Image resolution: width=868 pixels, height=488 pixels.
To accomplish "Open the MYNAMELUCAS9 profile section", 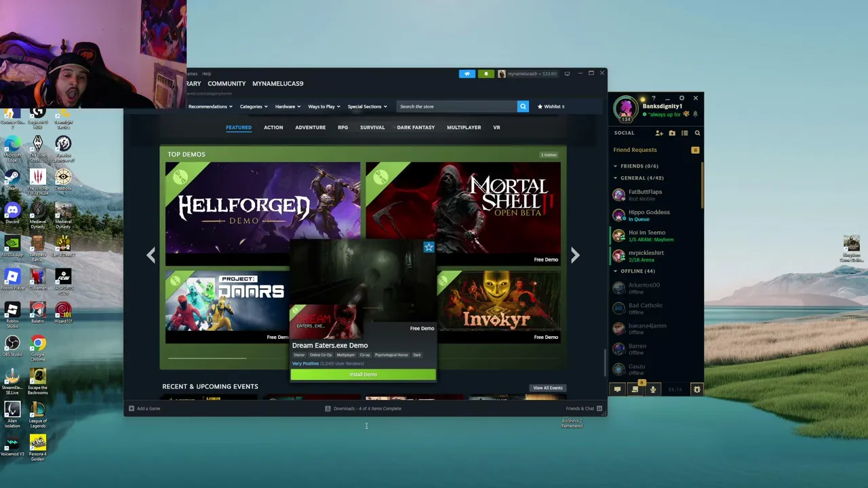I will click(278, 83).
